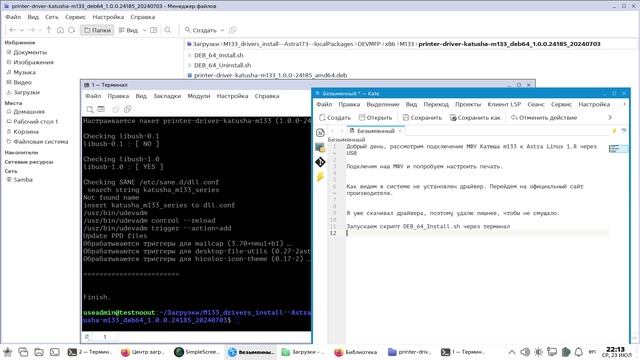Open Закладки menu in Terminal

pos(167,96)
